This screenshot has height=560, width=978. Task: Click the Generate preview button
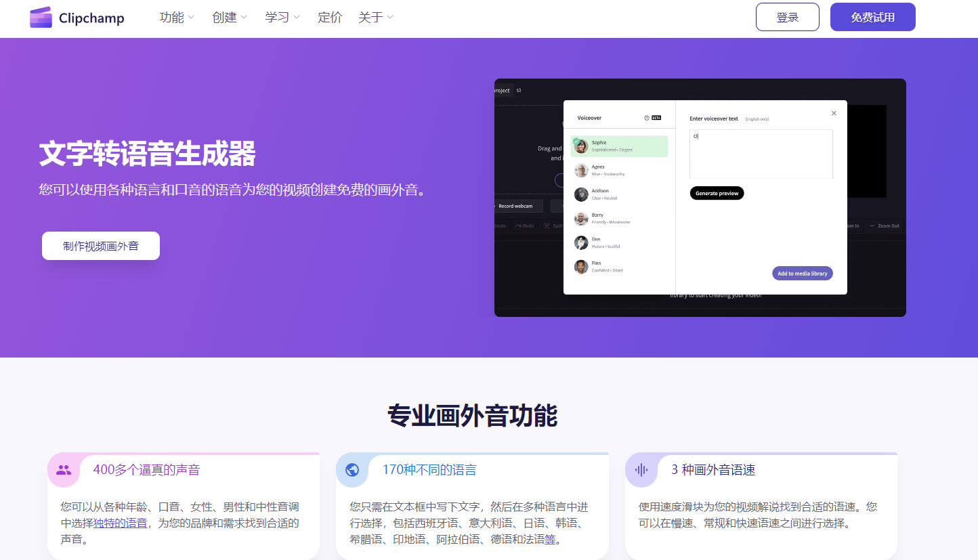(717, 193)
